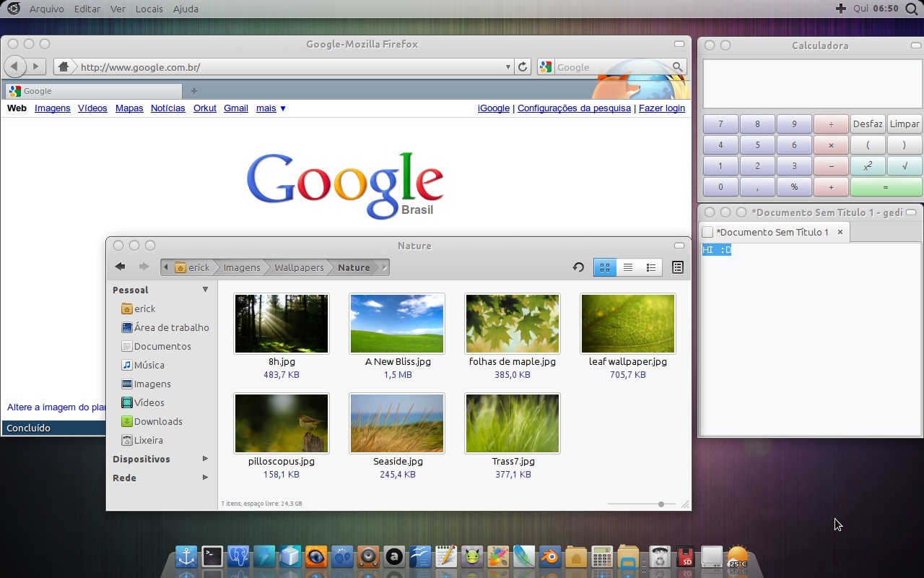Open Arquivo menu in top panel
This screenshot has height=578, width=924.
click(x=46, y=9)
